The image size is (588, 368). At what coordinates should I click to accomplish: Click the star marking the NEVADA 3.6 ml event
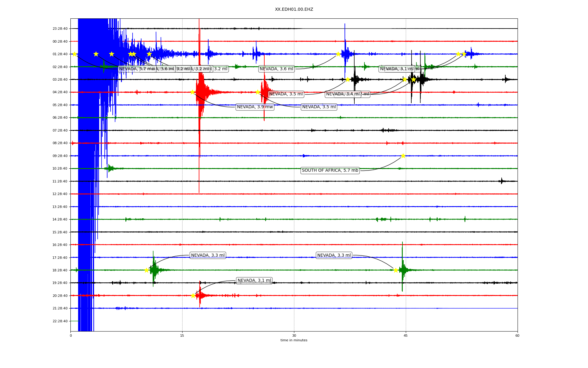[338, 54]
